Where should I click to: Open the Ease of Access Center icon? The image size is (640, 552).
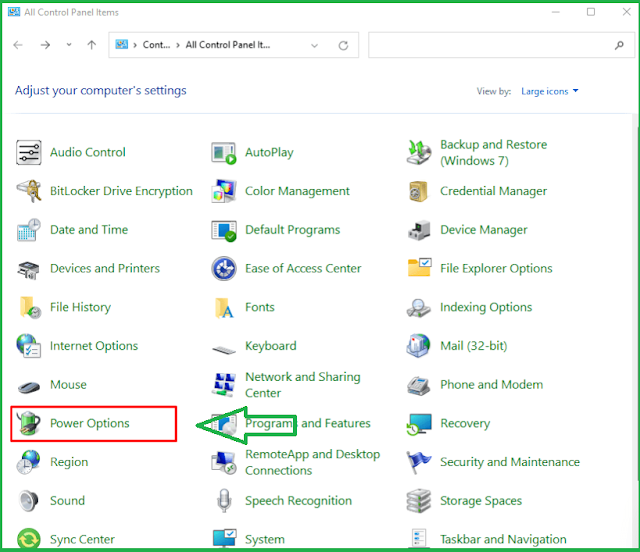tap(224, 269)
